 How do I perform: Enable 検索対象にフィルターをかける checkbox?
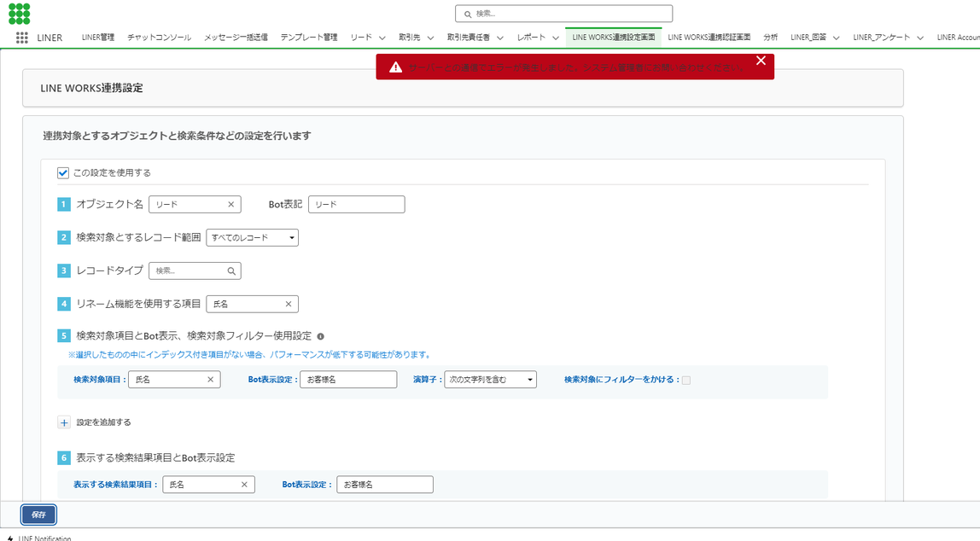[686, 380]
